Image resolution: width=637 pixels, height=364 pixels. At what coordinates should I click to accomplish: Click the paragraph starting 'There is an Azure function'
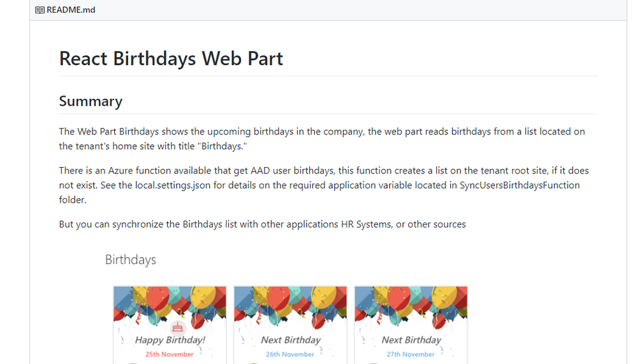323,185
